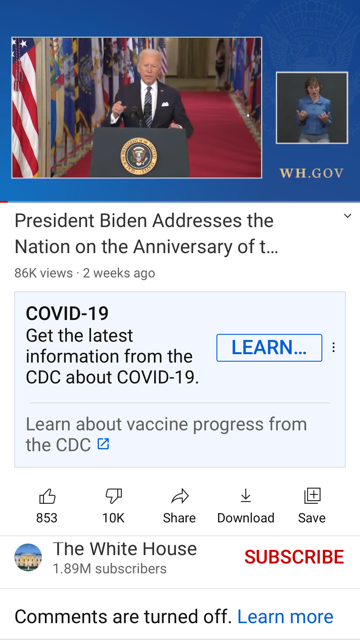Click the red video progress bar
Image resolution: width=360 pixels, height=640 pixels.
(x=4, y=202)
